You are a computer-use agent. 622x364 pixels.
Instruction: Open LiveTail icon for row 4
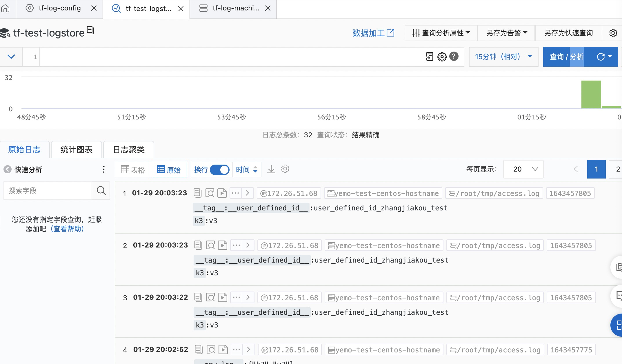point(223,350)
